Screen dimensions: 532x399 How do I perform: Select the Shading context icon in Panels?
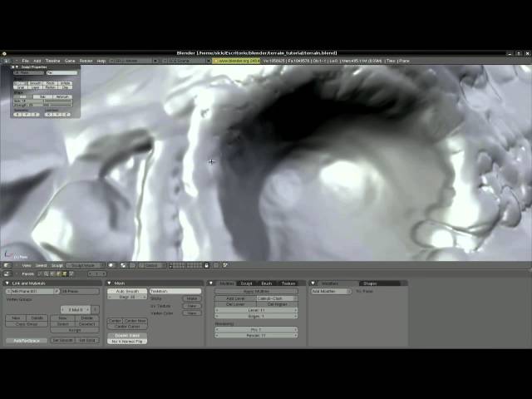(52, 273)
